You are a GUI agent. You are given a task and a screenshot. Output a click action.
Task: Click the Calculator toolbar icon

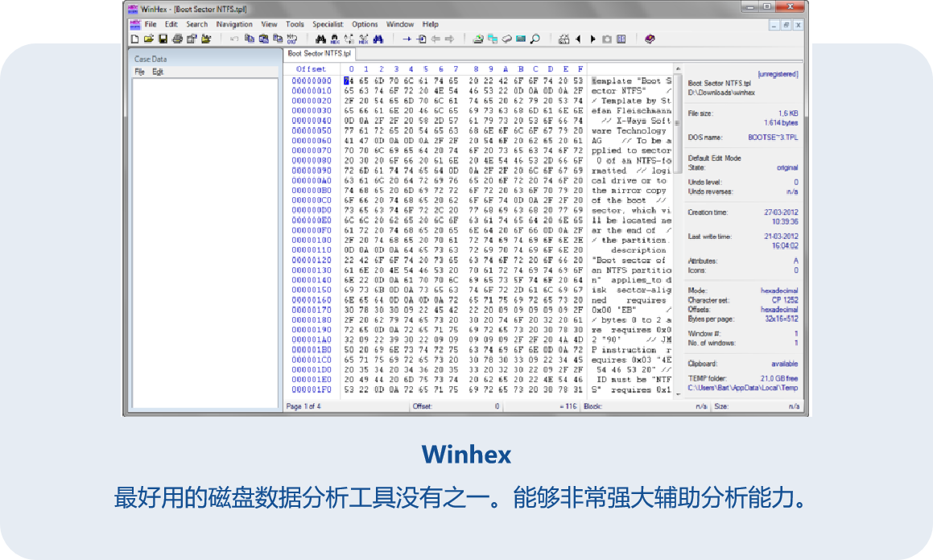click(564, 39)
